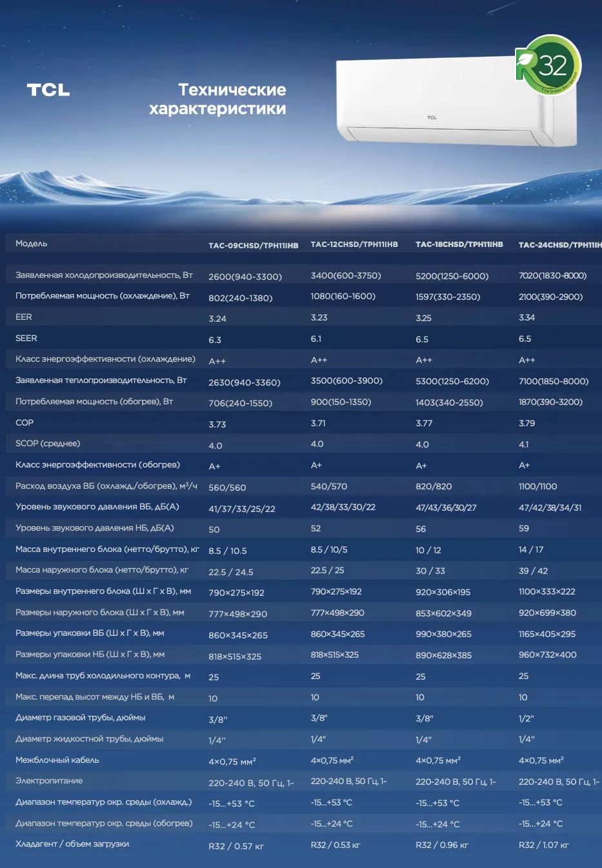The width and height of the screenshot is (602, 868).
Task: Click the 'Хладагент / объем загрузки' label
Action: (x=72, y=844)
